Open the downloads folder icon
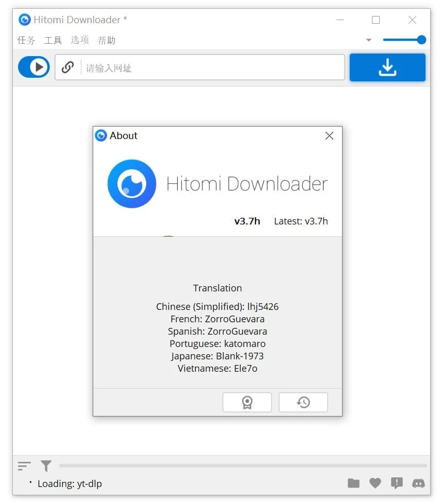443x504 pixels. coord(353,483)
